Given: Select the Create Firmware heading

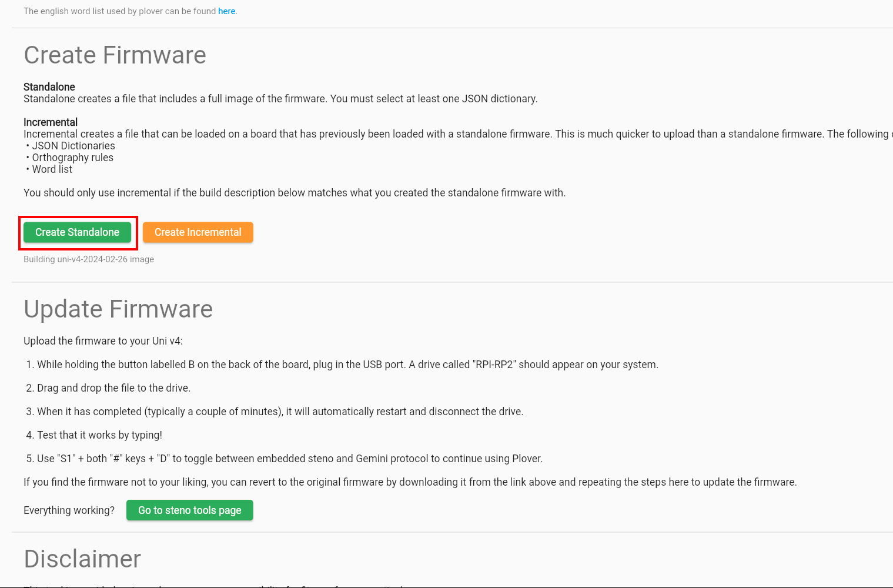Looking at the screenshot, I should point(115,55).
